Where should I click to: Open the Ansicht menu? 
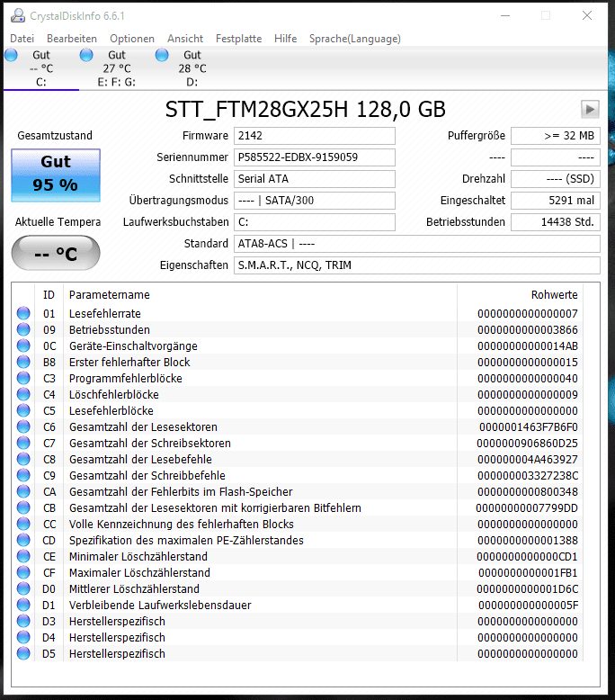(x=185, y=39)
